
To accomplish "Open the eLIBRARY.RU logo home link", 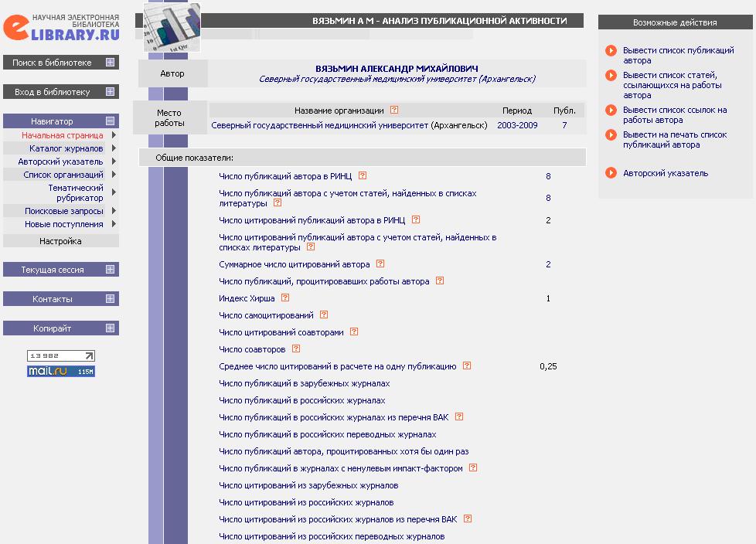I will [x=61, y=28].
